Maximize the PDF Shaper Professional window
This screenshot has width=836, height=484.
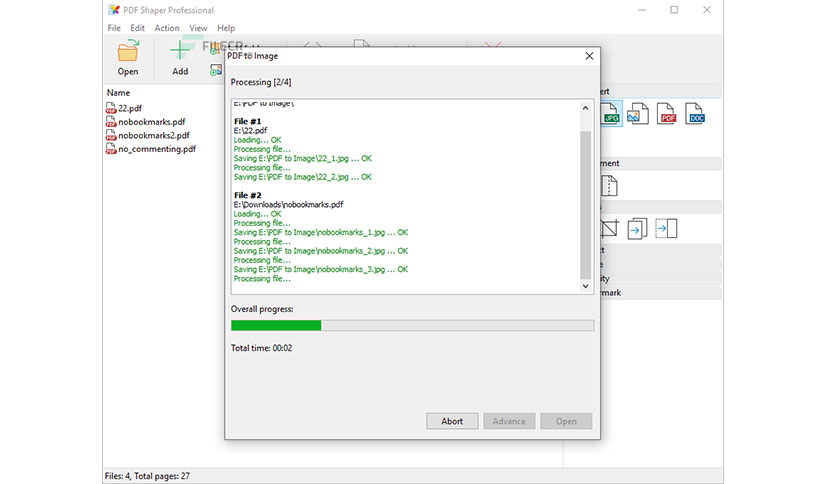674,10
